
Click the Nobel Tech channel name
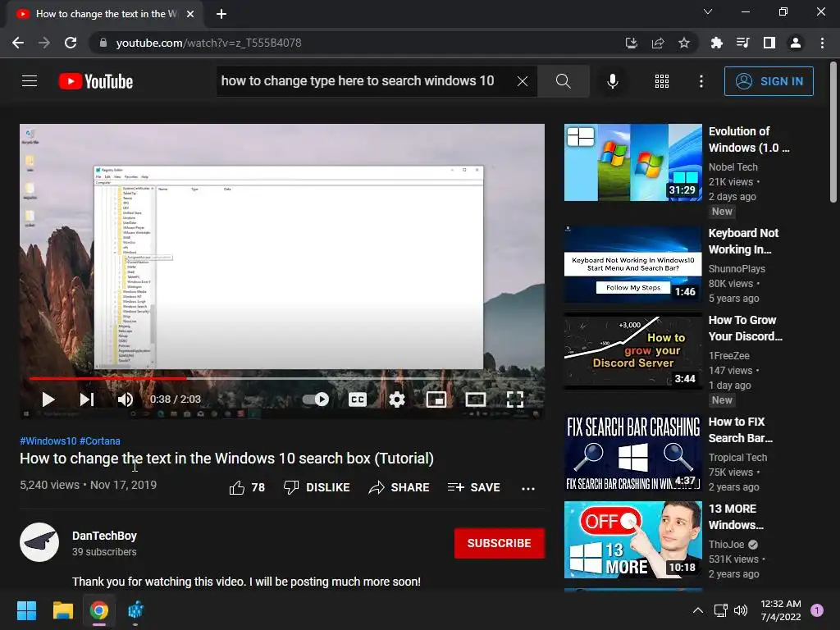click(x=733, y=167)
